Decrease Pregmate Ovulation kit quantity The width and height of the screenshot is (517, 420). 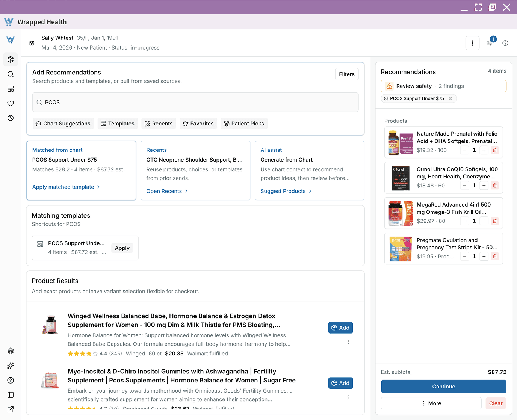click(465, 257)
